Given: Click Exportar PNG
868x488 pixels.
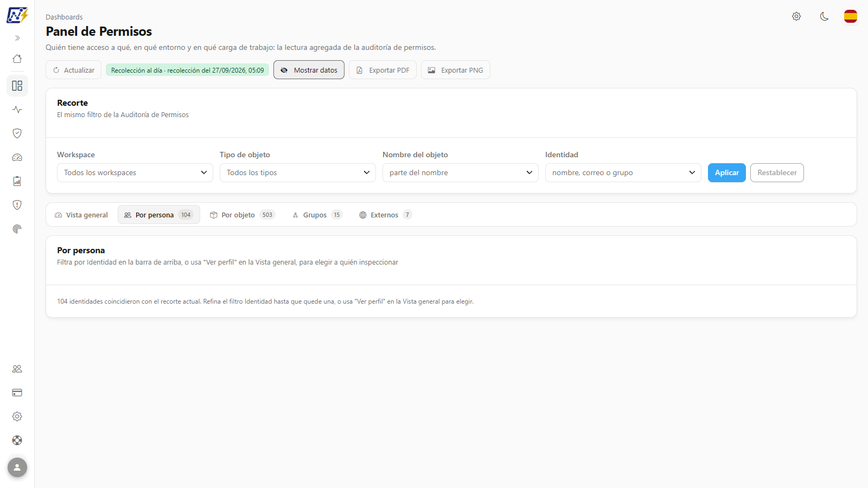Looking at the screenshot, I should pos(456,70).
